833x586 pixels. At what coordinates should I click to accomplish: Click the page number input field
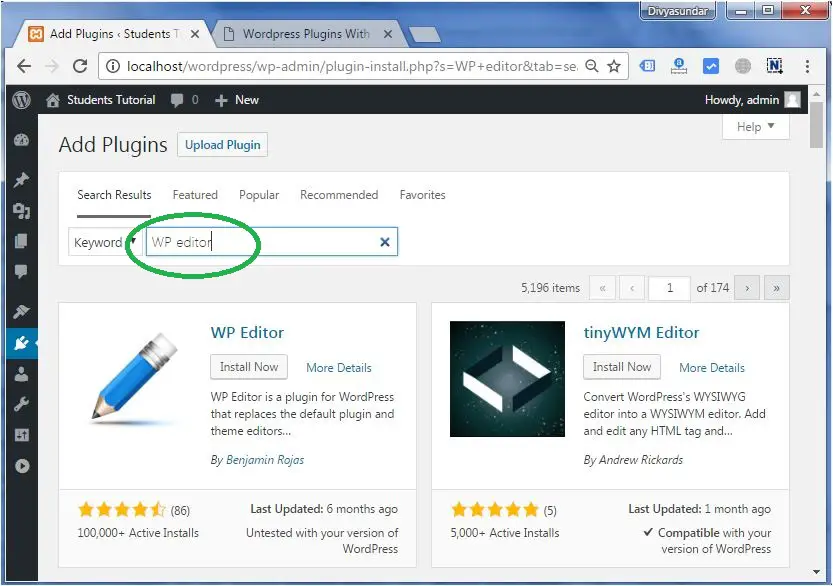[669, 288]
